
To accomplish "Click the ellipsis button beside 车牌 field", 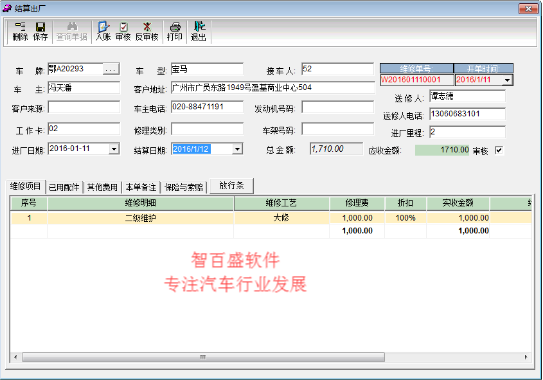I will coord(111,69).
